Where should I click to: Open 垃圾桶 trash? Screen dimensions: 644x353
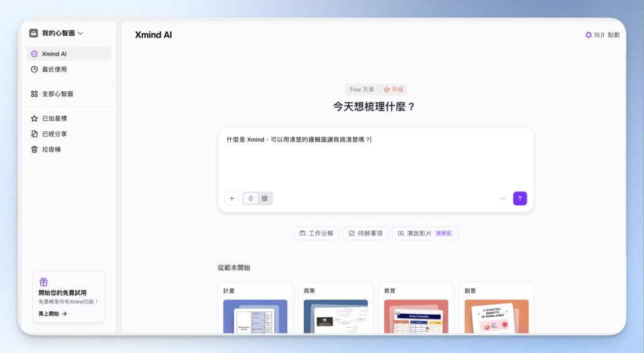[x=69, y=150]
